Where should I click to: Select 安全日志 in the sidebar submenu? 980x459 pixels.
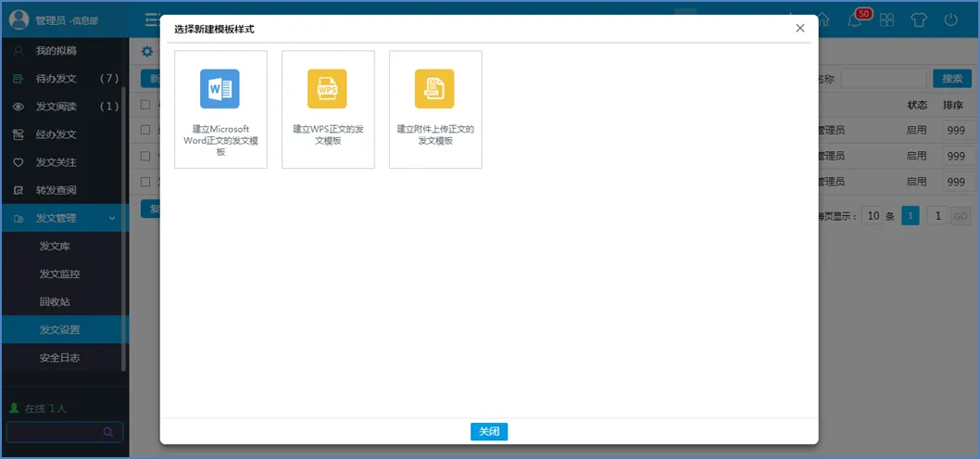coord(59,357)
